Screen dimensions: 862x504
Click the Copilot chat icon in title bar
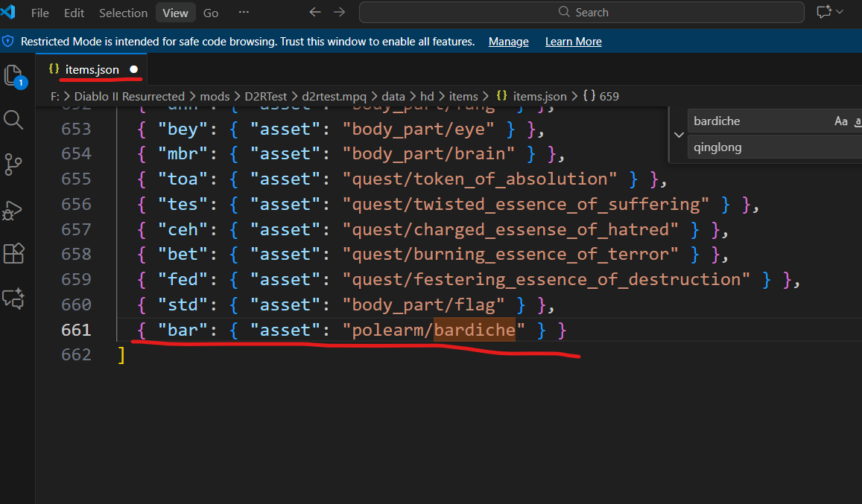click(x=824, y=13)
